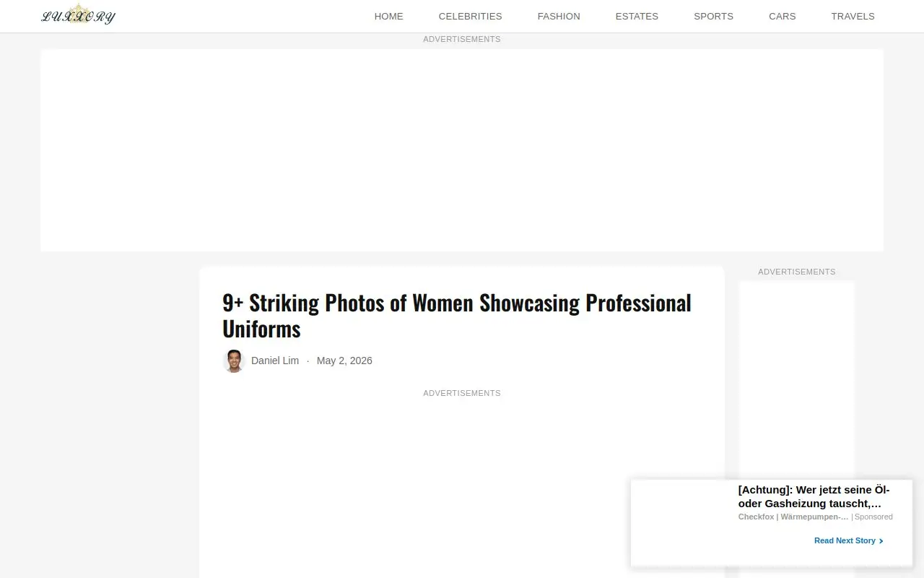
Task: Click the ADVERTISEMENTS label above the top banner
Action: (x=462, y=39)
